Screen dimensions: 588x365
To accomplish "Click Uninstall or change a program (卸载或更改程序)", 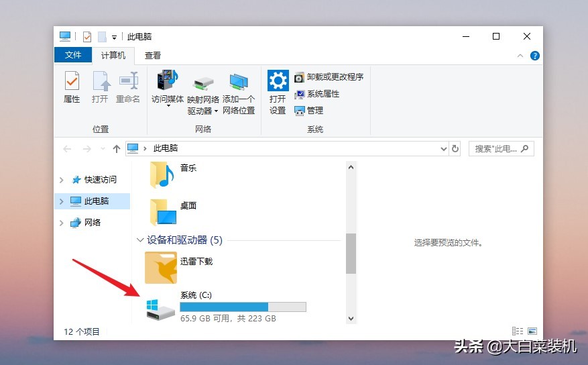I will click(x=329, y=77).
